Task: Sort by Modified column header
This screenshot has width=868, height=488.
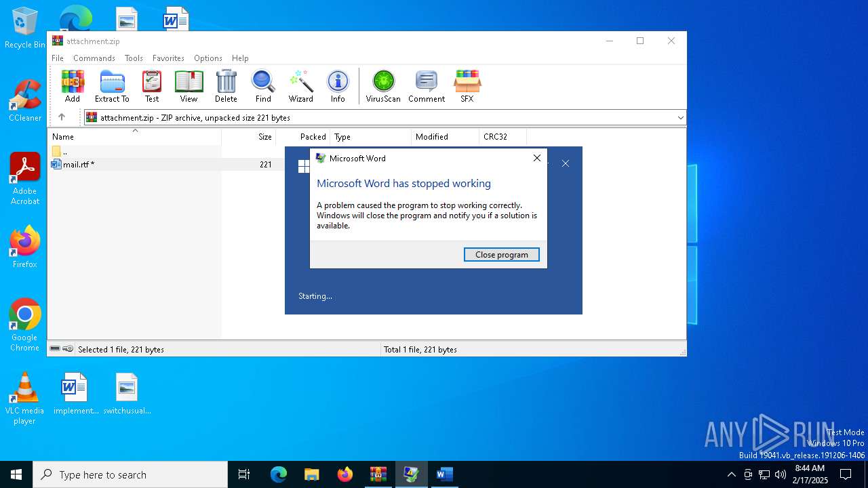Action: click(x=446, y=137)
